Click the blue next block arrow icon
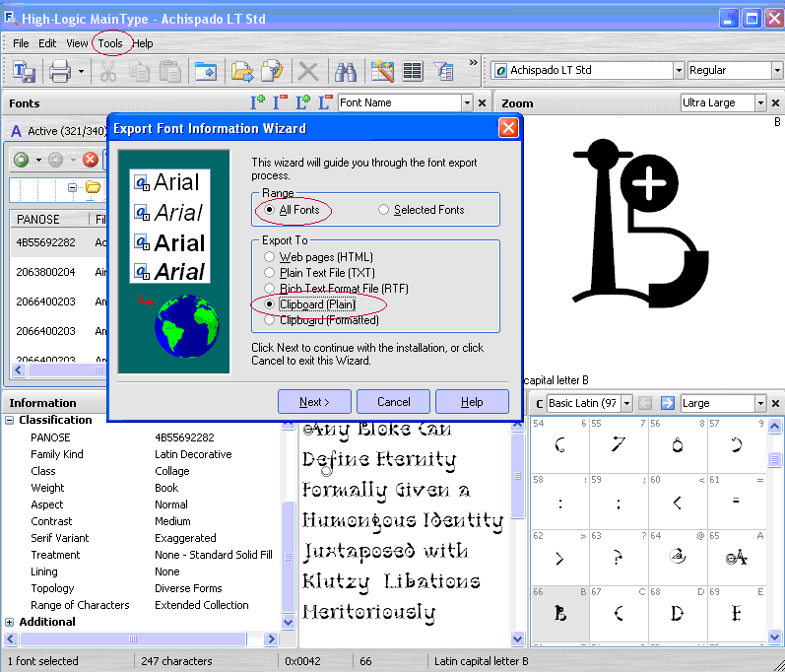 [x=668, y=403]
